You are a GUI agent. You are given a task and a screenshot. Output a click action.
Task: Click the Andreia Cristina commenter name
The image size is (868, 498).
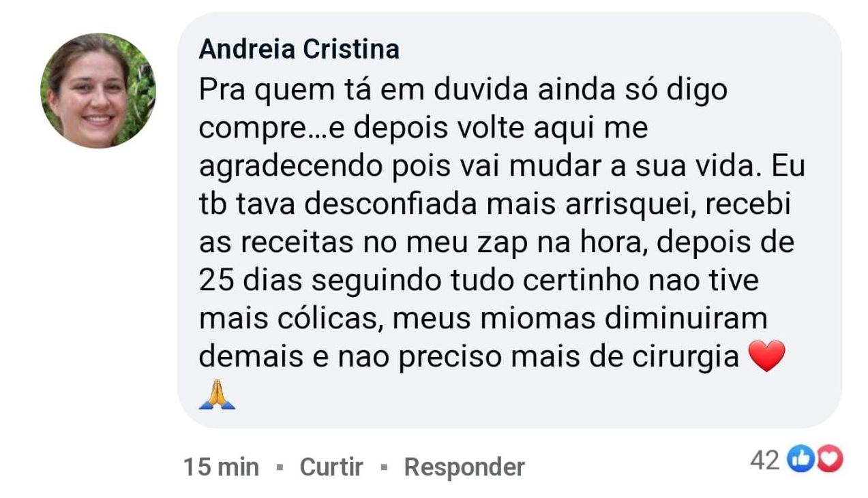coord(299,50)
